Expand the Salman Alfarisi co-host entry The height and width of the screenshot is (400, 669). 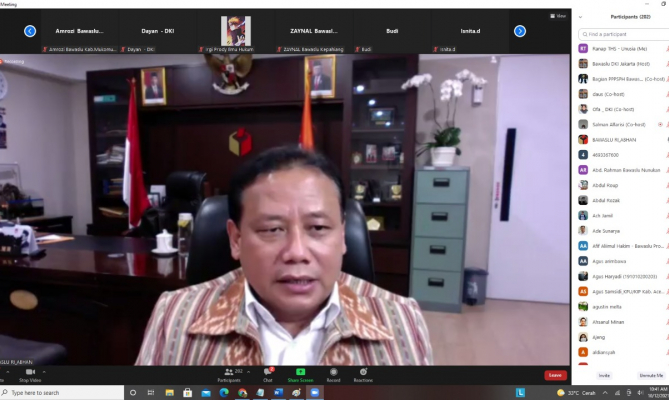tap(620, 124)
